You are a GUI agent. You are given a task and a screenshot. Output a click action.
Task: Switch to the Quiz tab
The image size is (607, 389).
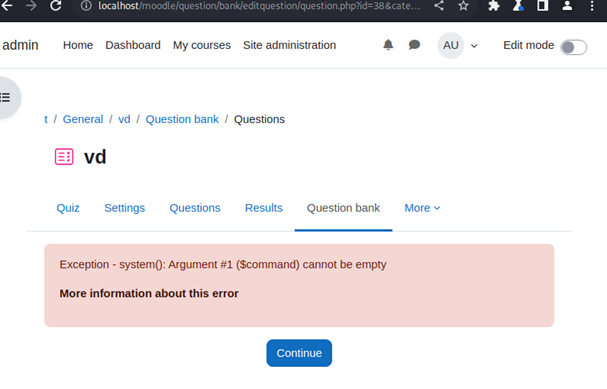(68, 208)
